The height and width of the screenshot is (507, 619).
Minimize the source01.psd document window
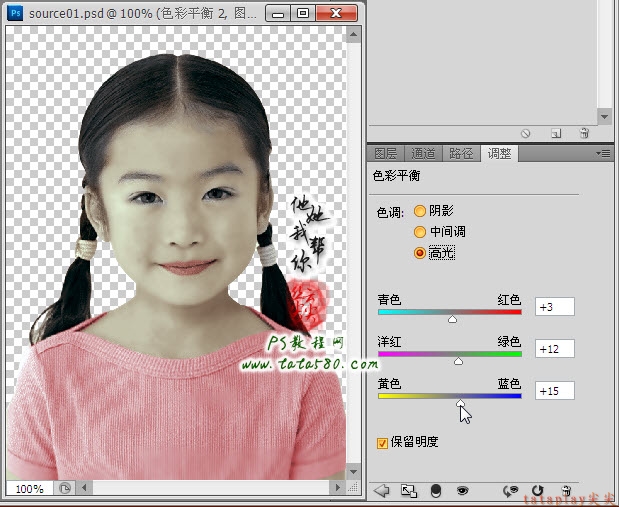(x=278, y=13)
